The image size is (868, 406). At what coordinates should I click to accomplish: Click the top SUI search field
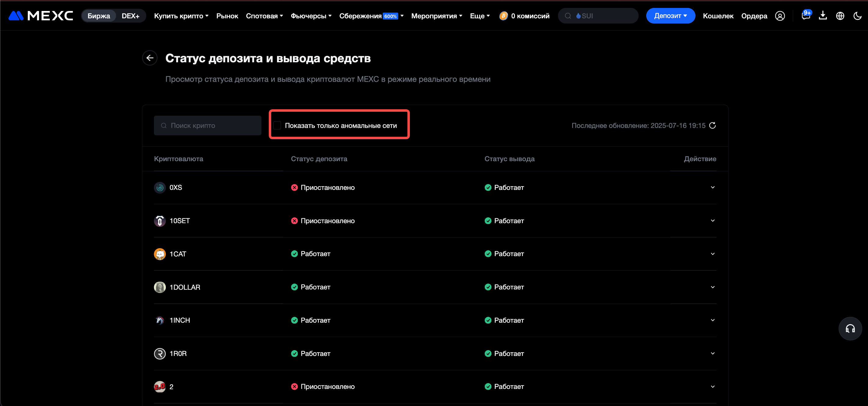pos(598,16)
